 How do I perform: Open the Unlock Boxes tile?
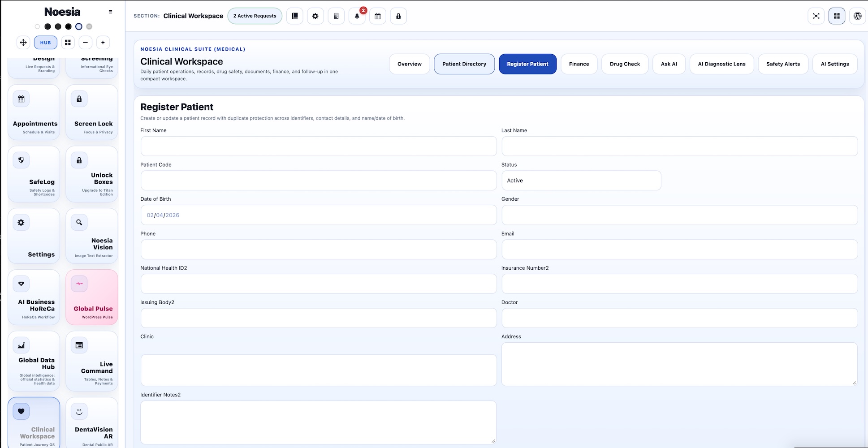point(92,174)
